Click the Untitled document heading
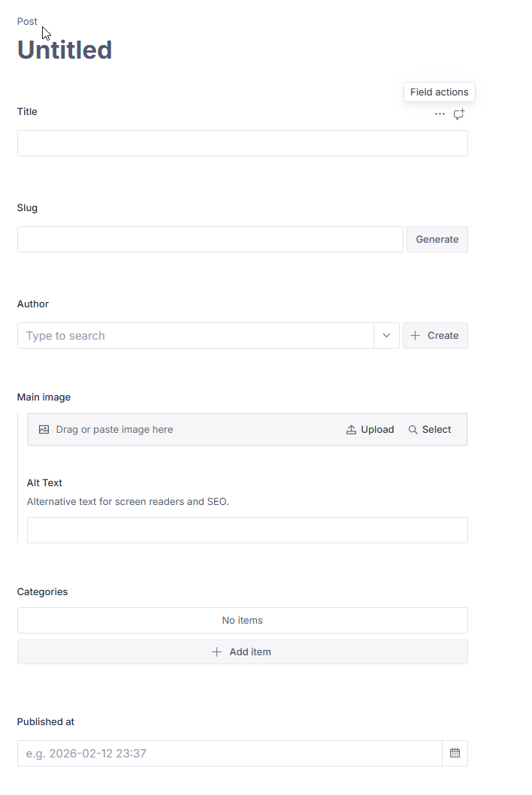 (x=65, y=50)
